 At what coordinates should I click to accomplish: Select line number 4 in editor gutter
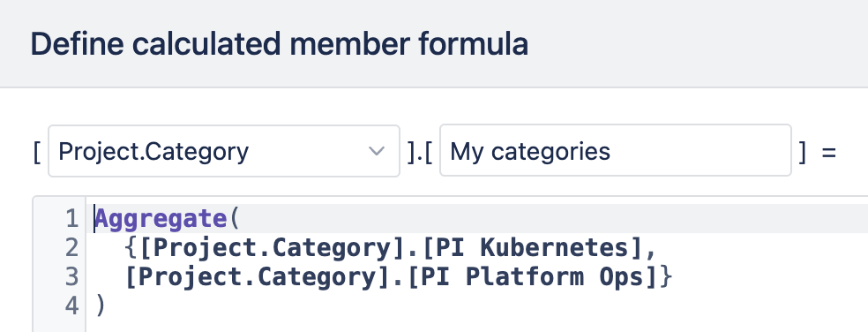click(x=72, y=306)
